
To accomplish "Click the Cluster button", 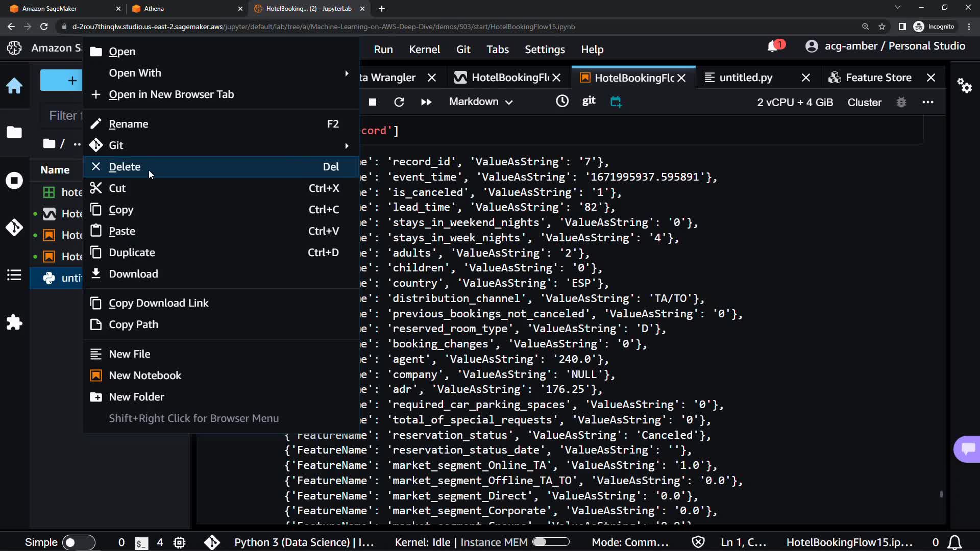I will tap(864, 103).
